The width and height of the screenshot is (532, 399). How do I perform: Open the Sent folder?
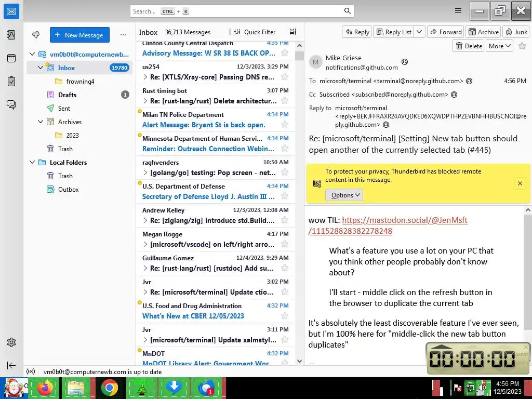(x=64, y=108)
